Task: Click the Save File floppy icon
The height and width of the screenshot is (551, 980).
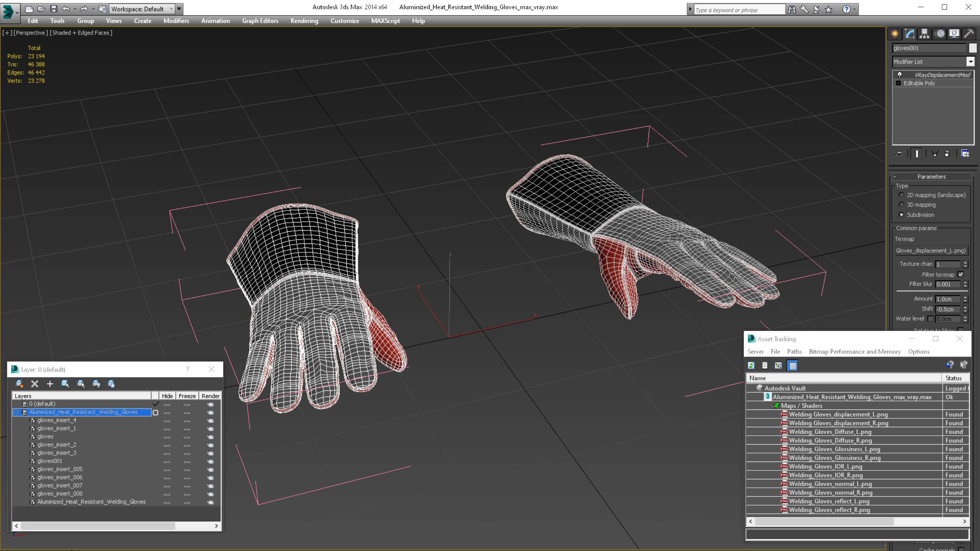Action: pos(54,9)
